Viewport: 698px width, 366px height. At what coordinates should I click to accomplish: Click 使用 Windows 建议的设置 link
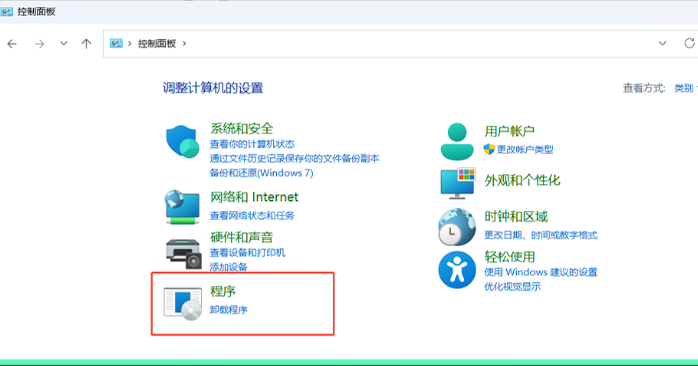coord(540,272)
